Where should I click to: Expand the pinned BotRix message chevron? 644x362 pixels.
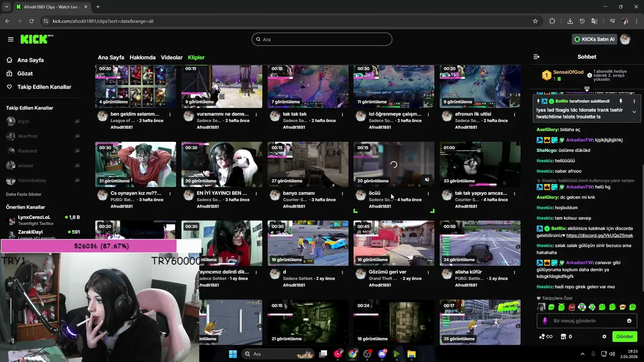(634, 112)
